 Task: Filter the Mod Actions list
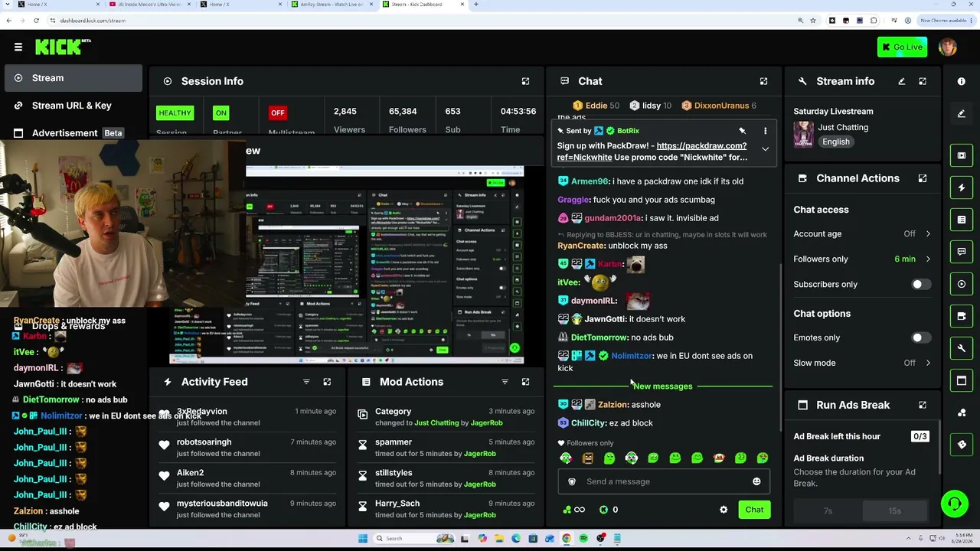click(x=505, y=382)
